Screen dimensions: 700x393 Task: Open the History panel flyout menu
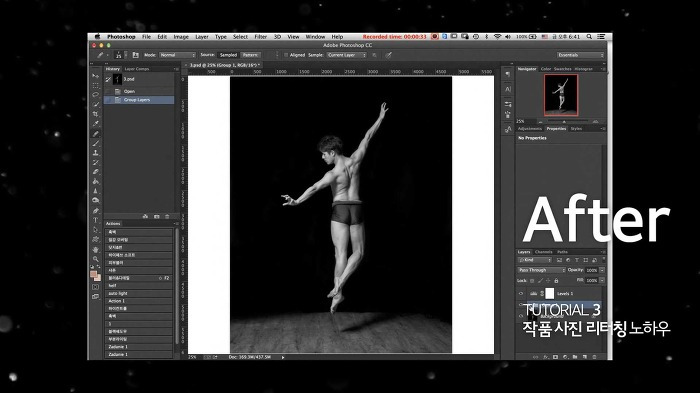176,69
